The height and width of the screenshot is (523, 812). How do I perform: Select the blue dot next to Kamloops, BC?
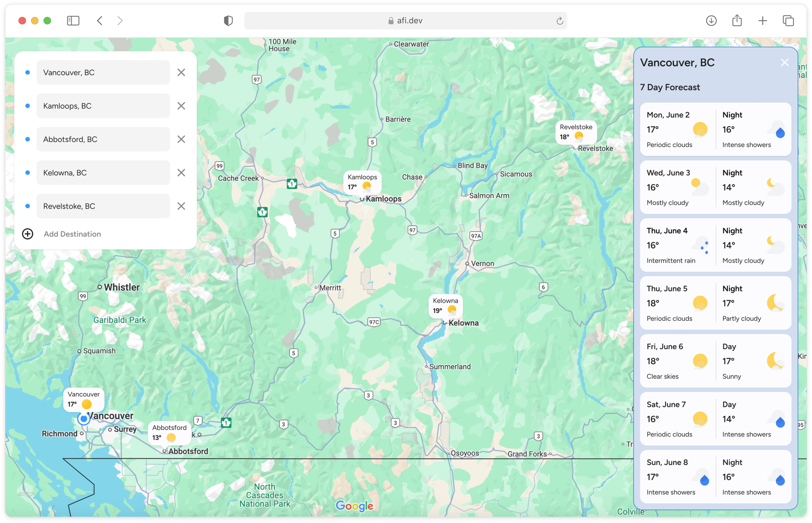click(27, 106)
